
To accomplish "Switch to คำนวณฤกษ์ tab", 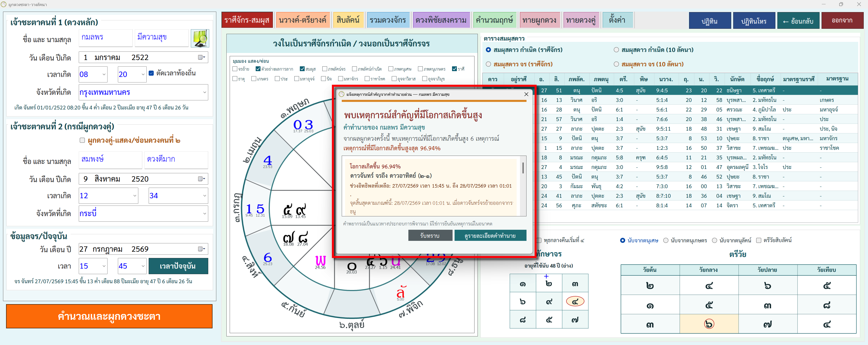I will 494,20.
